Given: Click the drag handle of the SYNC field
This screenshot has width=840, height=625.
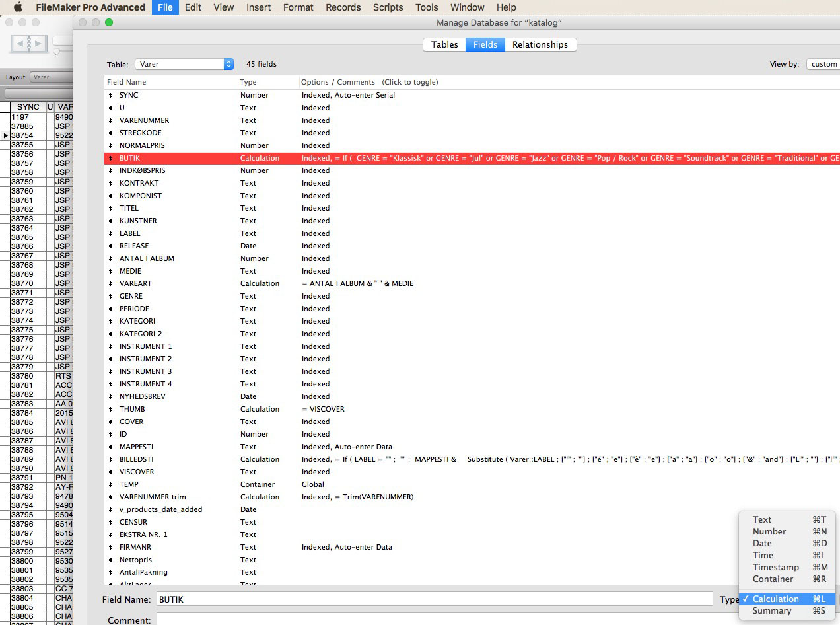Looking at the screenshot, I should coord(111,95).
